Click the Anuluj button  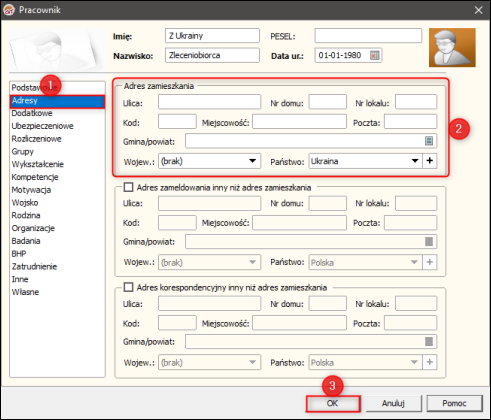[x=393, y=403]
